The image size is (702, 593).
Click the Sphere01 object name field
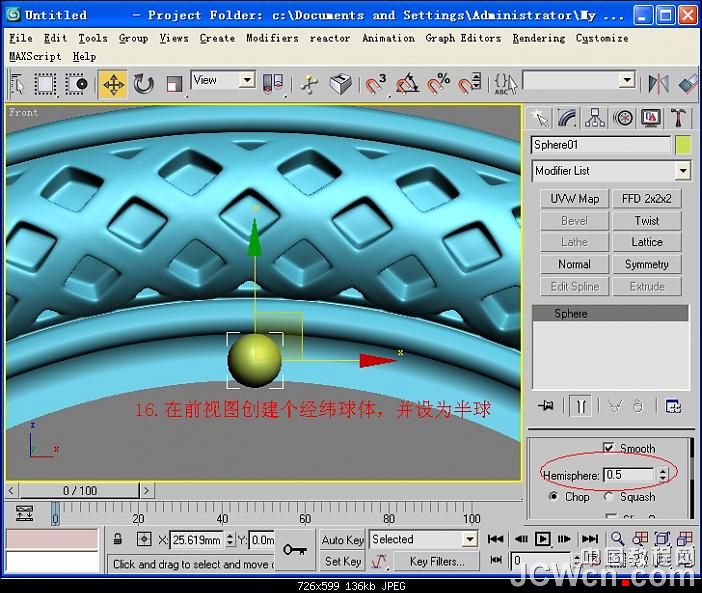(x=601, y=145)
